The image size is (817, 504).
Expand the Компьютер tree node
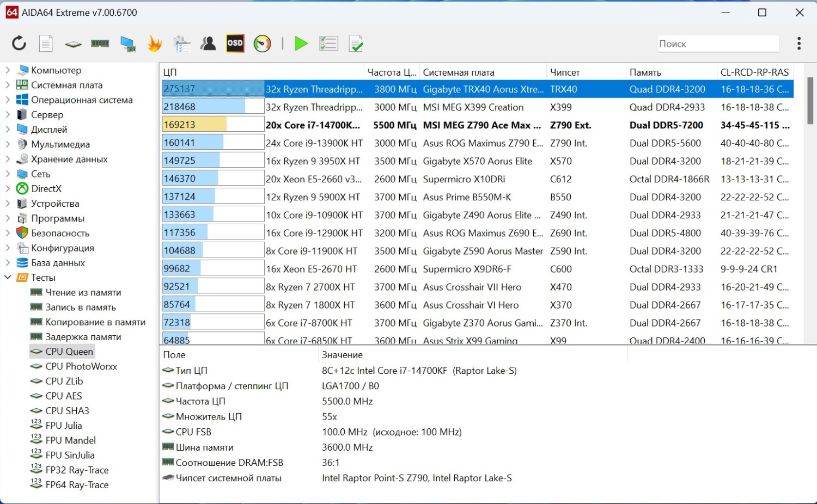pyautogui.click(x=8, y=70)
